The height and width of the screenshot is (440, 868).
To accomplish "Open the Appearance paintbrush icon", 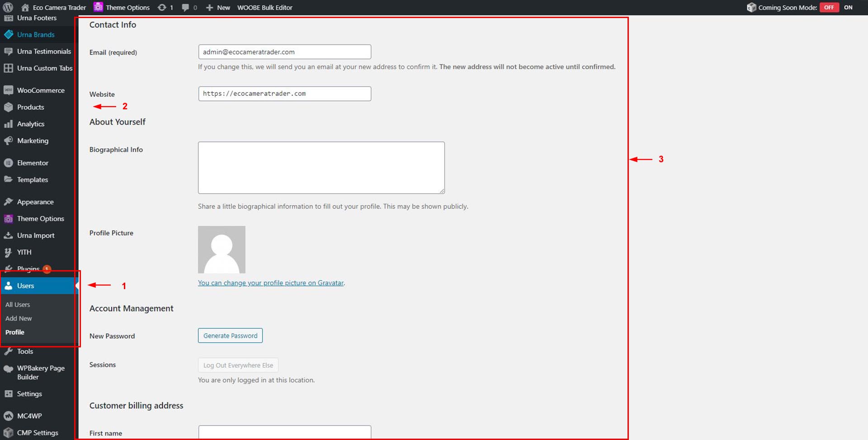I will [8, 202].
